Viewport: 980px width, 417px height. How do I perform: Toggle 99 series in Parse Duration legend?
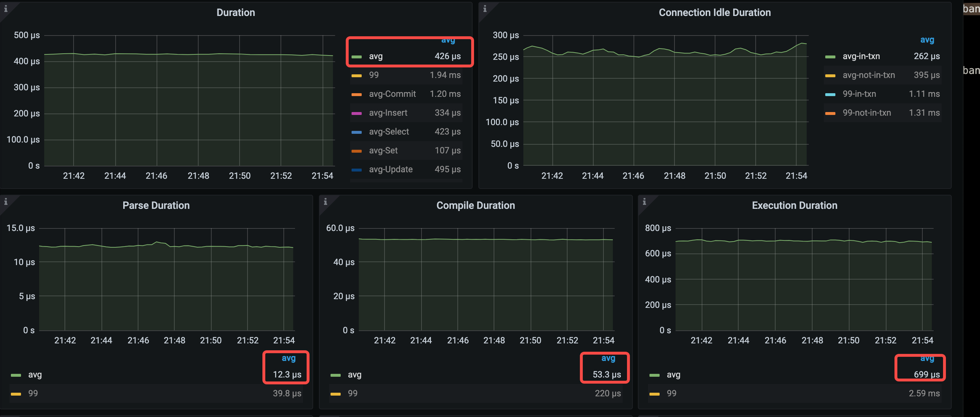tap(33, 393)
